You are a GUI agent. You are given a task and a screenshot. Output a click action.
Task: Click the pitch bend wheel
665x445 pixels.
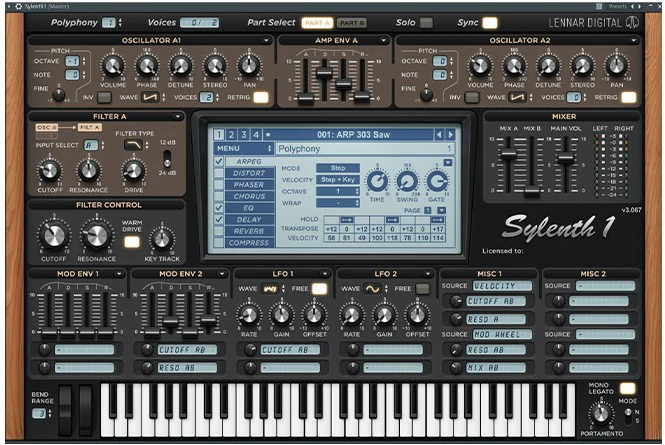pyautogui.click(x=66, y=410)
